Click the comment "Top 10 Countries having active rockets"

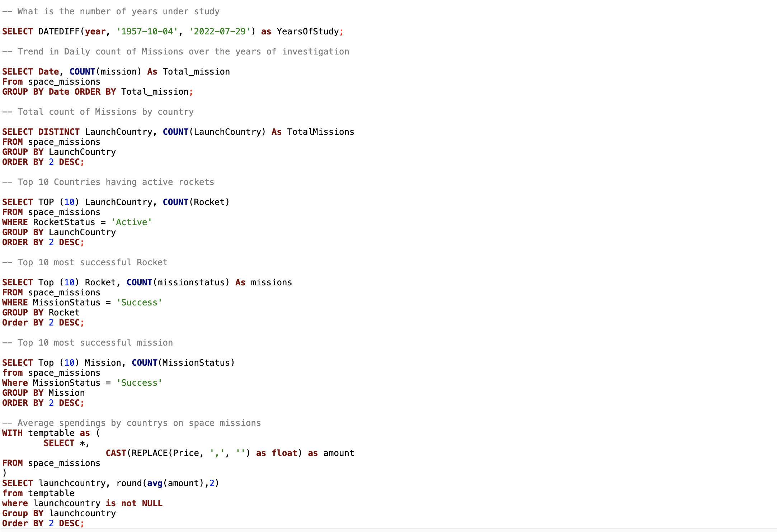(108, 182)
